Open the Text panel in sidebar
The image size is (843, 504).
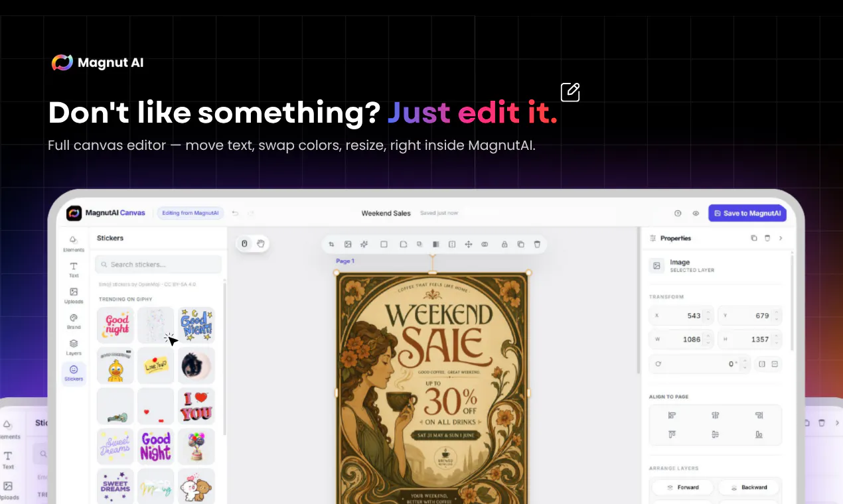tap(74, 269)
